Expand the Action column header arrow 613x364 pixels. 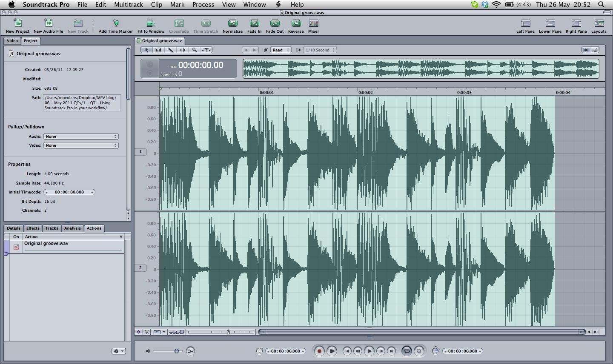click(x=121, y=237)
